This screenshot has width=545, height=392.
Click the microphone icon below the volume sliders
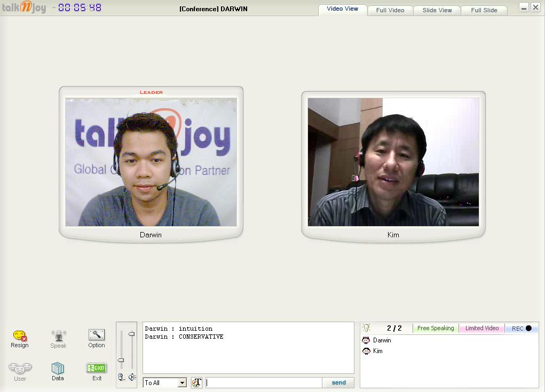[x=121, y=377]
